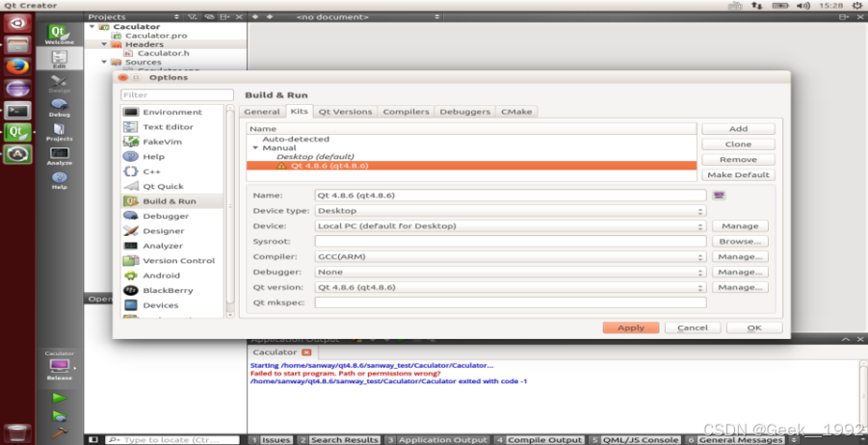Screen dimensions: 868x445
Task: Switch to Debug mode in mode bar
Action: pos(59,107)
